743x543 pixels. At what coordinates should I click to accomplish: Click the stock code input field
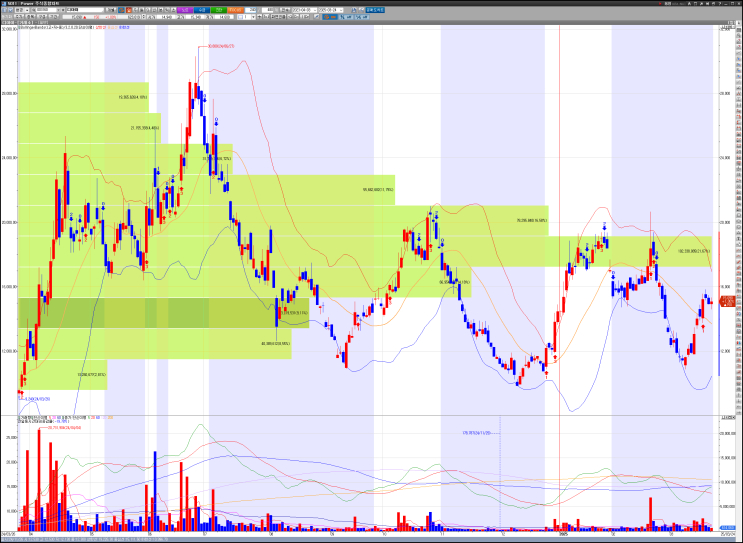pos(46,10)
